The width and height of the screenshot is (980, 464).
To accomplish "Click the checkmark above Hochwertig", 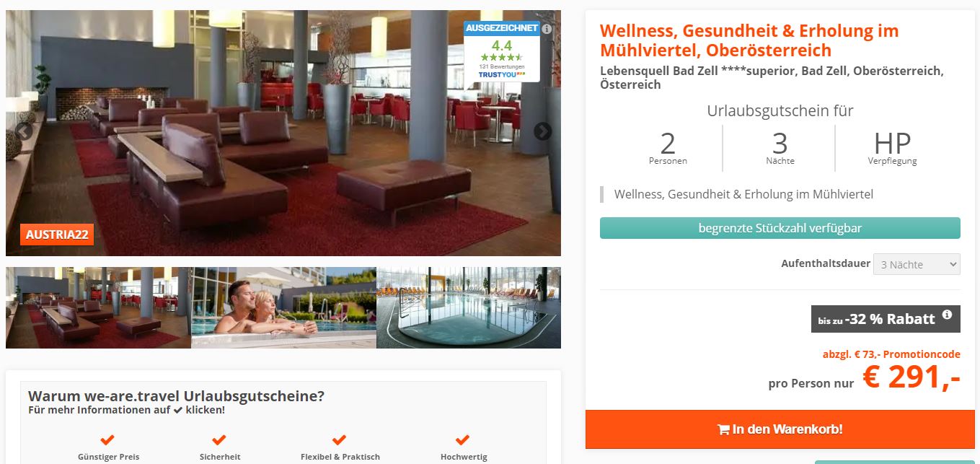I will point(463,439).
